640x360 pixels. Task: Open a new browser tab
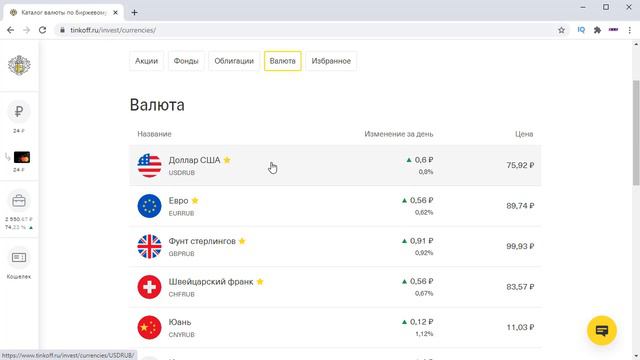coord(134,13)
